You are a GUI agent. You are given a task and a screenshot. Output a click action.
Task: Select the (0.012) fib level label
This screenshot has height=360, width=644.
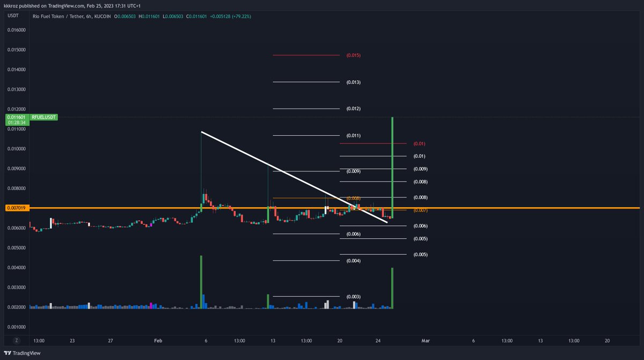coord(353,108)
